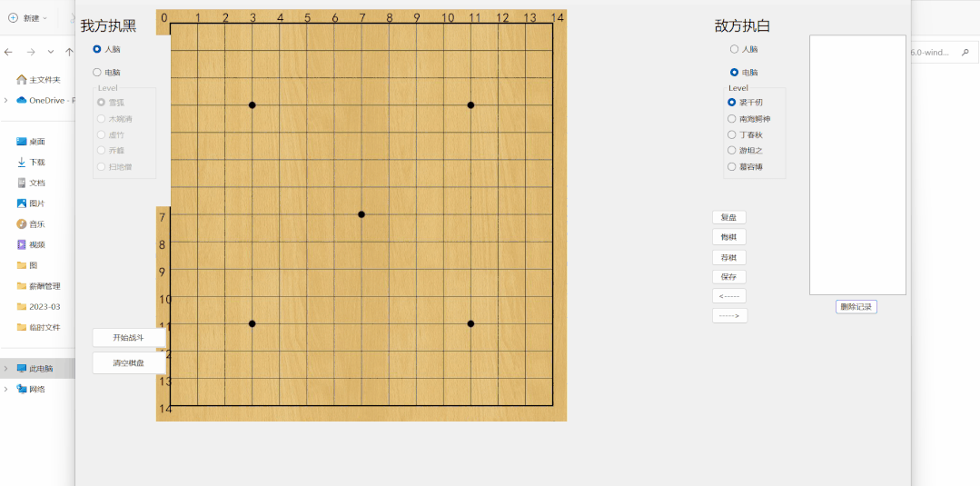Place a stone on star point column 11, row 3

470,105
